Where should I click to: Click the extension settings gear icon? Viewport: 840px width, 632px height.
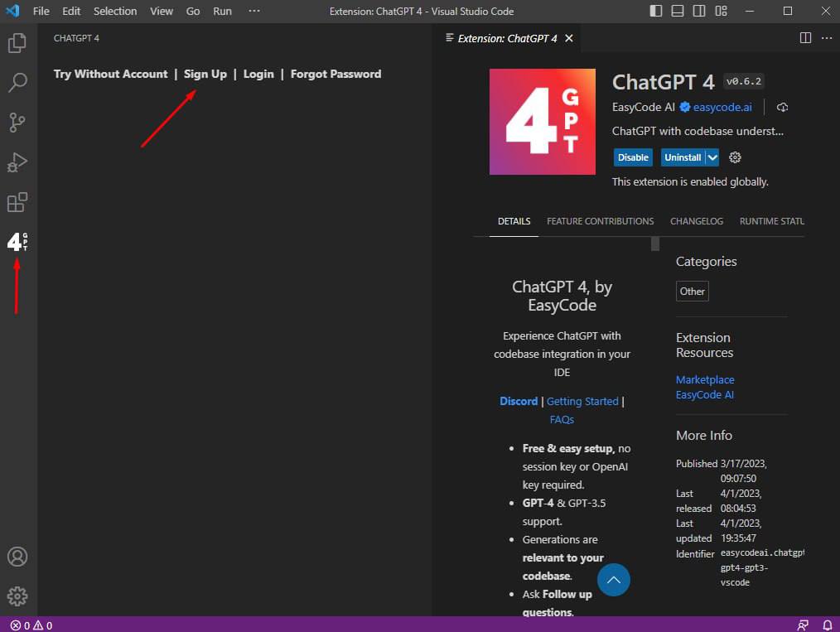click(735, 157)
